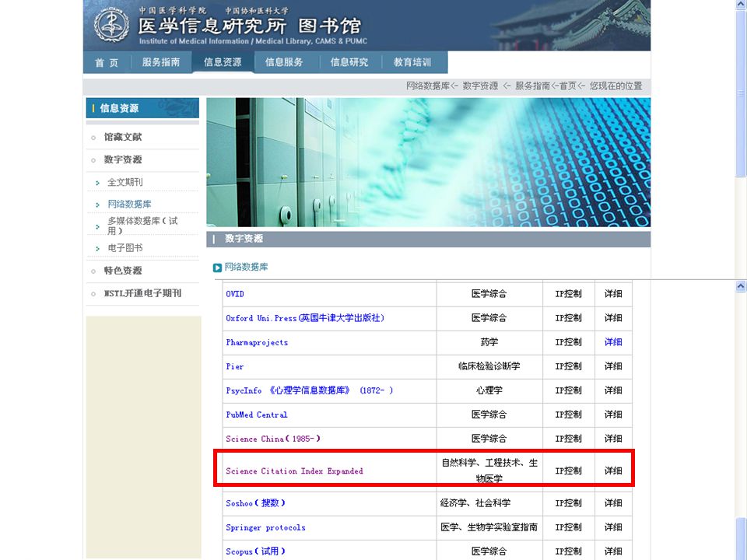
Task: Click the server room banner image
Action: tap(428, 163)
